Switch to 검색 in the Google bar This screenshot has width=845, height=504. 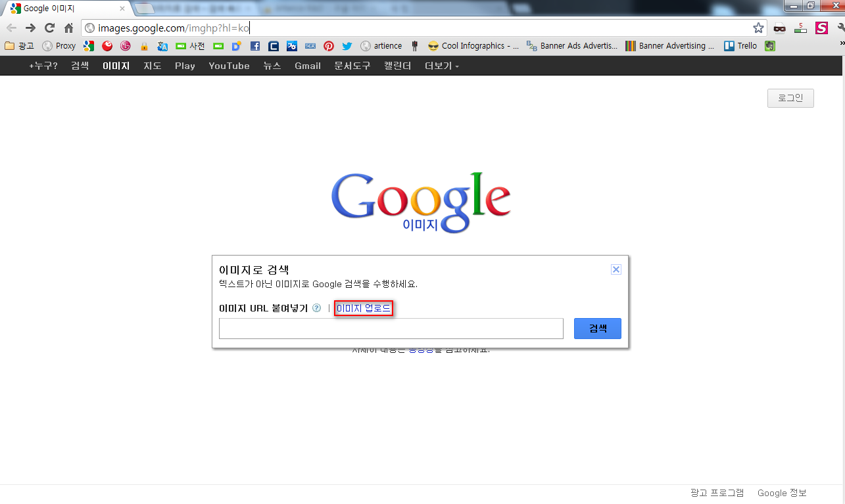[80, 66]
